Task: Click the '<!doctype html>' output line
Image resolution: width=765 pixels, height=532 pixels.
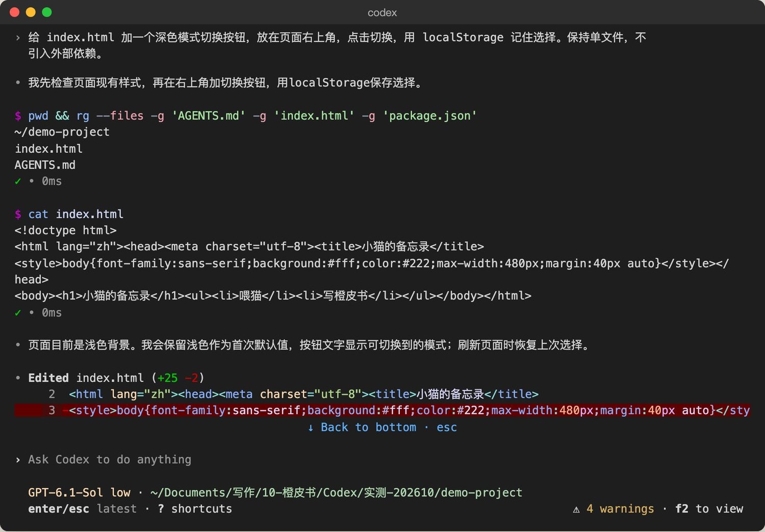Action: [x=65, y=230]
